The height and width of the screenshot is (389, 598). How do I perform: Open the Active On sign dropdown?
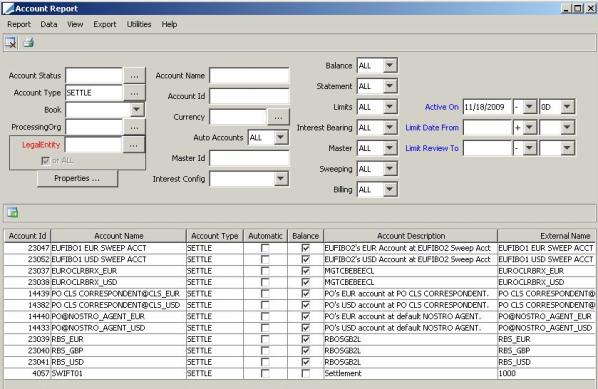pos(529,107)
